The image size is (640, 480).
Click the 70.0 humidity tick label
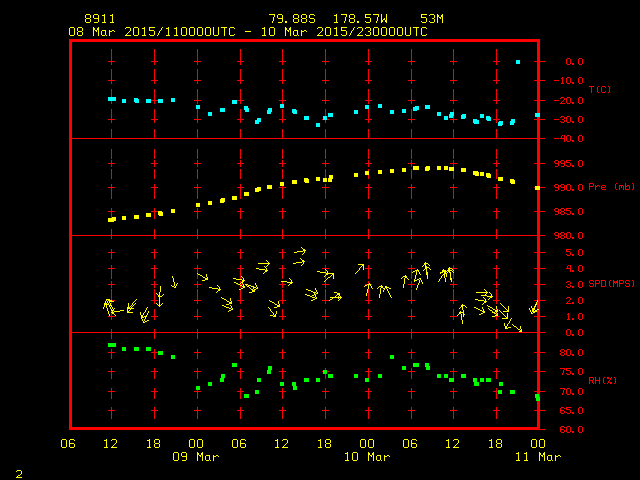[571, 392]
